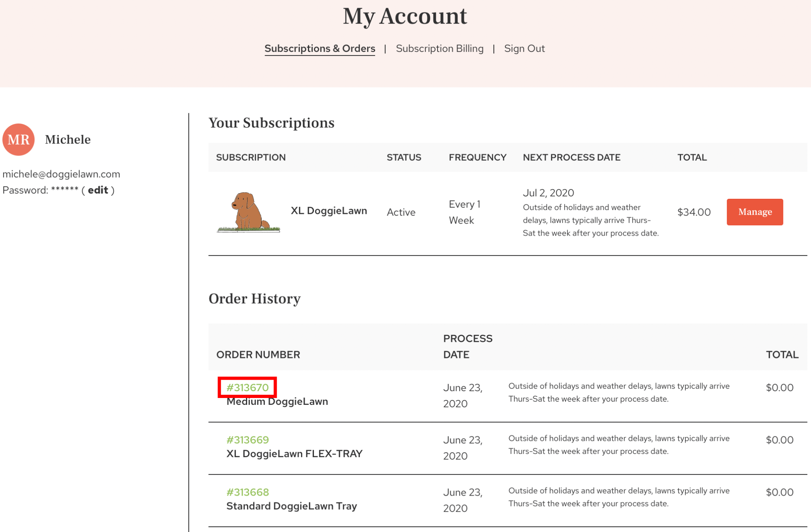Click the XL DoggieLawn subscription name

pyautogui.click(x=329, y=211)
